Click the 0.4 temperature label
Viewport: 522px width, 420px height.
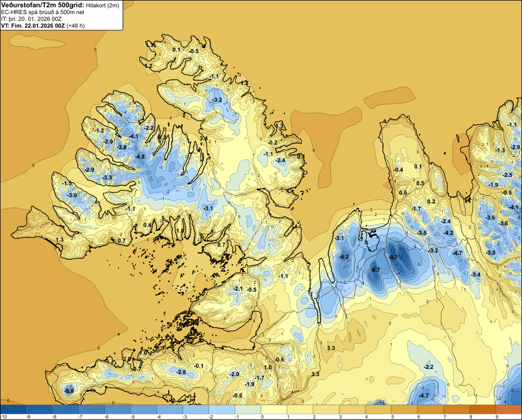pyautogui.click(x=147, y=225)
